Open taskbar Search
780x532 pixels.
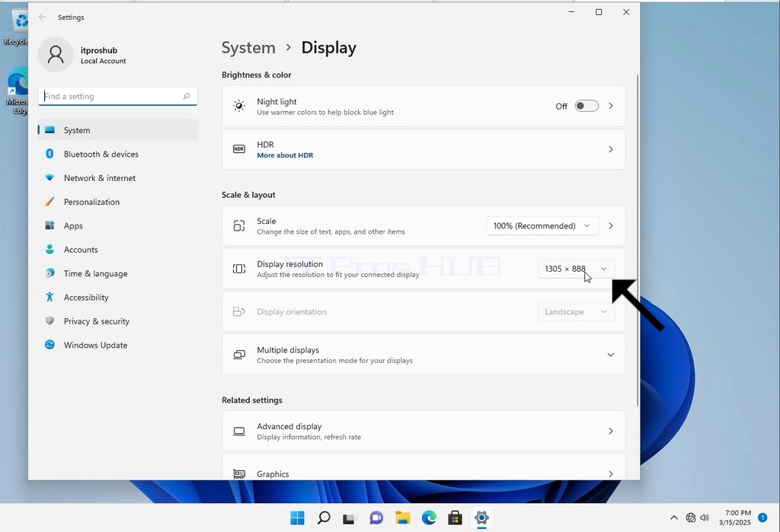[x=324, y=518]
